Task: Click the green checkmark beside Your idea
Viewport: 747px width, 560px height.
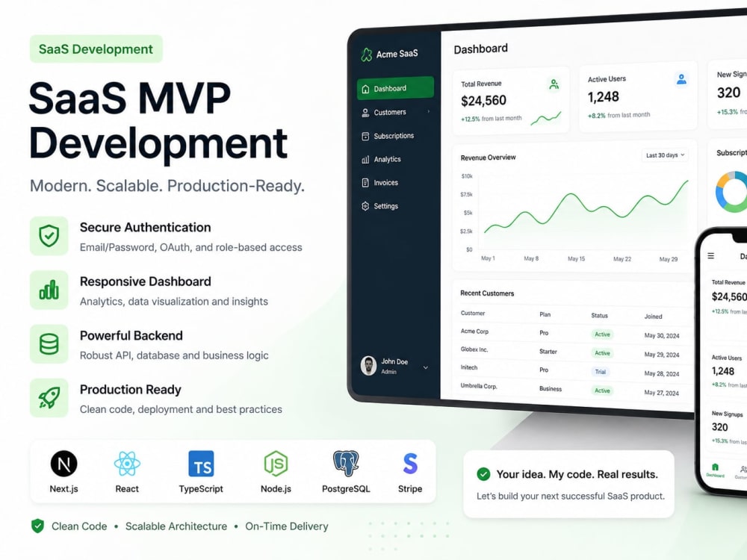Action: point(483,474)
